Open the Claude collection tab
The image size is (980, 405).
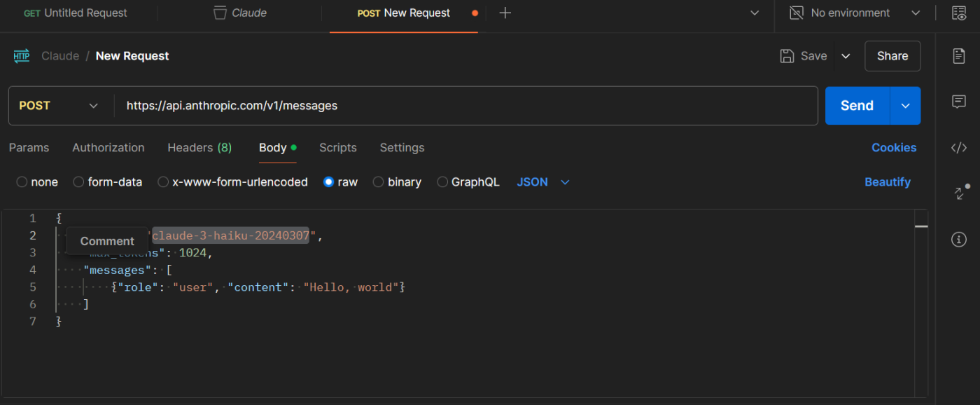click(241, 13)
